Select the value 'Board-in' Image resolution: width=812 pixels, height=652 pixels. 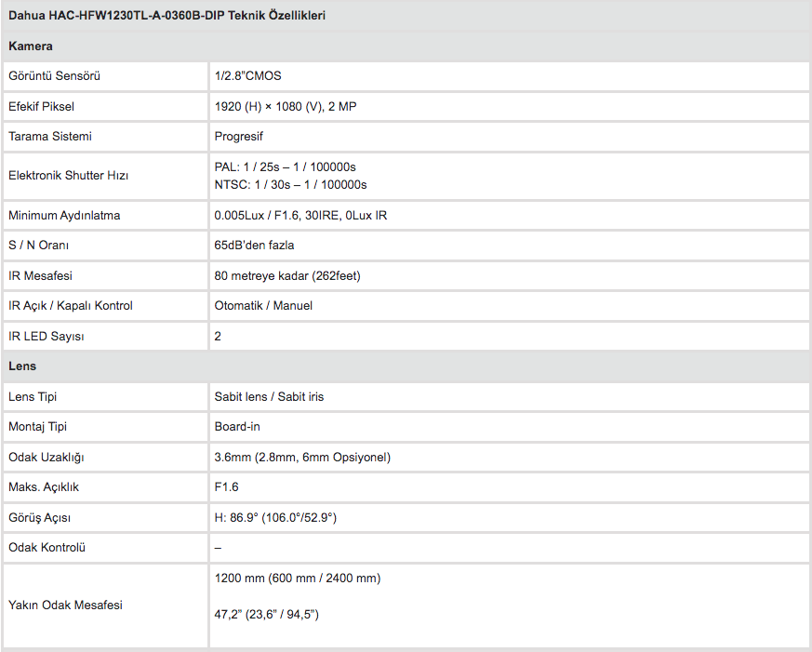coord(237,427)
